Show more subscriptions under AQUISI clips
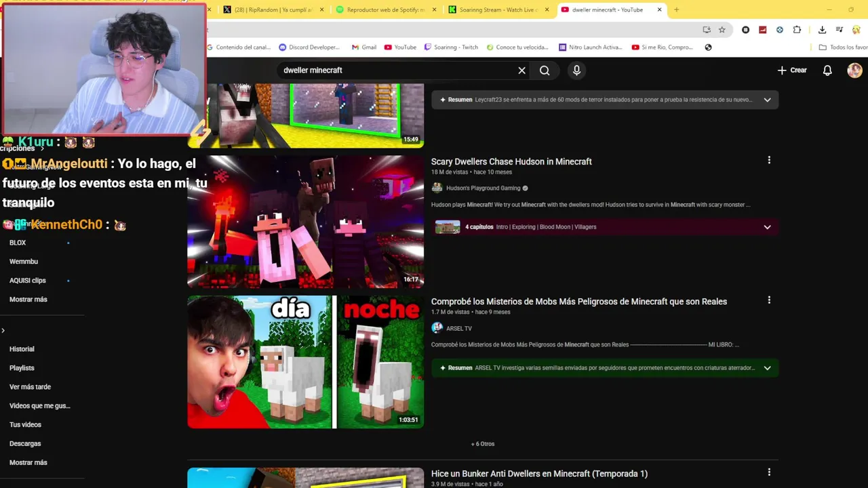 [28, 300]
